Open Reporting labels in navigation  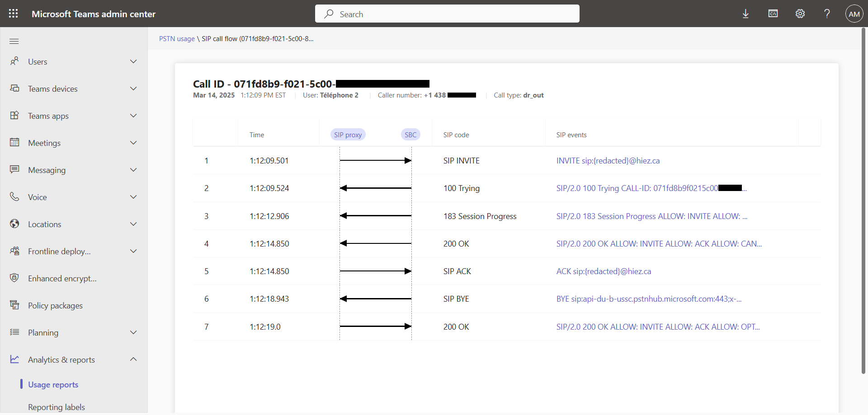click(x=57, y=407)
